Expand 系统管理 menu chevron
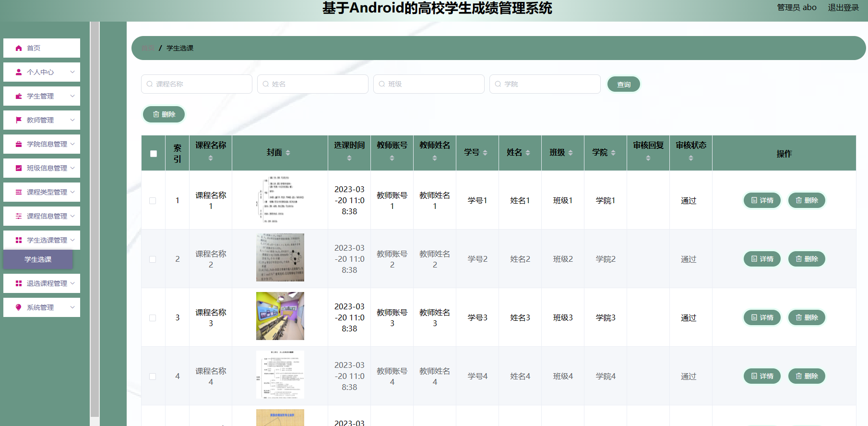This screenshot has height=426, width=868. (72, 307)
